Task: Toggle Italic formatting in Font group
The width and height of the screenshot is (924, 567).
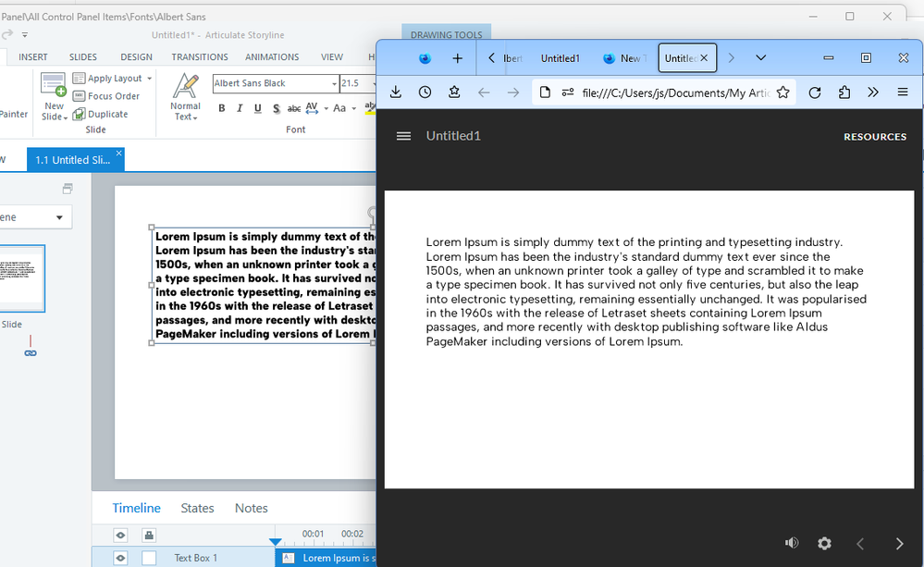Action: (x=240, y=108)
